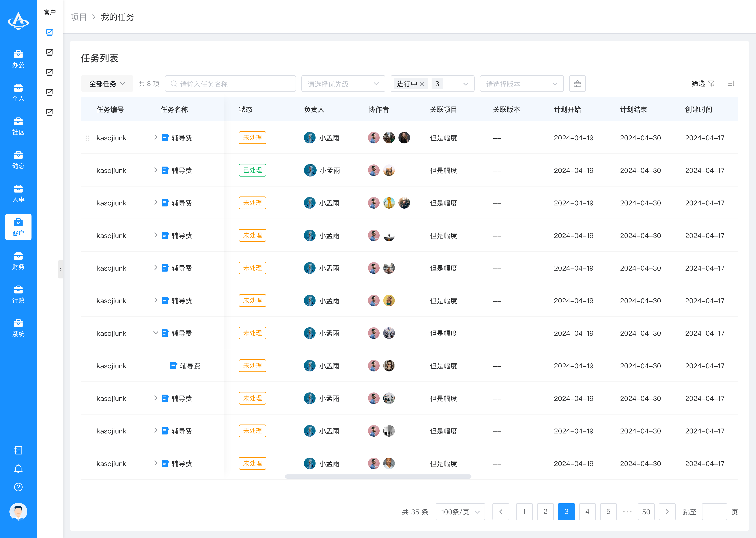Screen dimensions: 756x538
Task: Open the 行政 module in sidebar
Action: 18,295
